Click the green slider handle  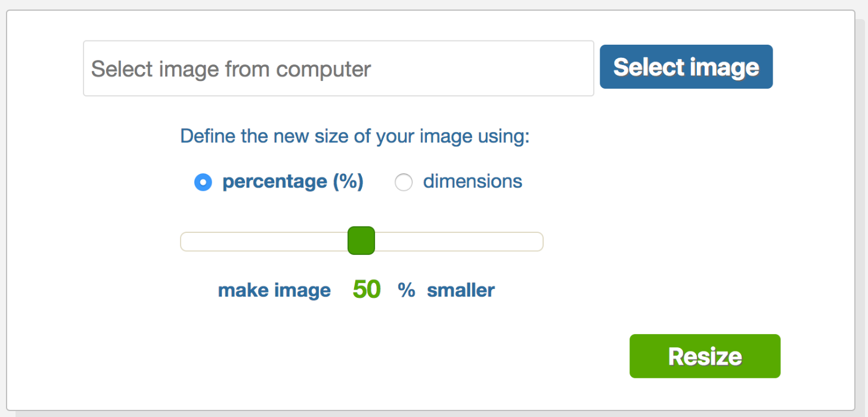click(361, 241)
